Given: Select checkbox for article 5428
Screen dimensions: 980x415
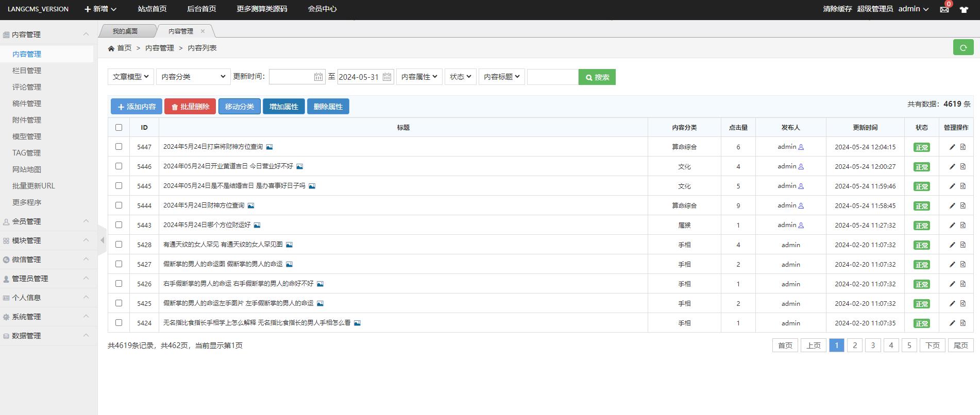Looking at the screenshot, I should coord(119,245).
